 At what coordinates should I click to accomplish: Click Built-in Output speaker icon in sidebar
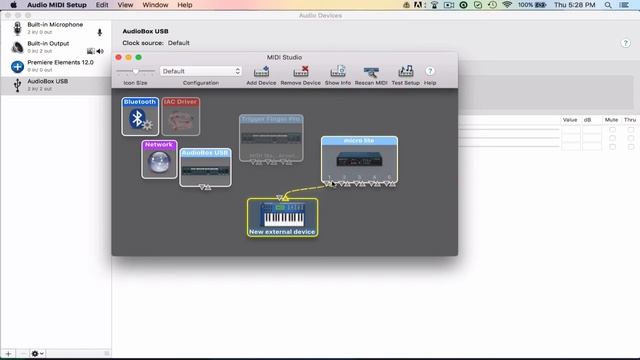pos(17,47)
